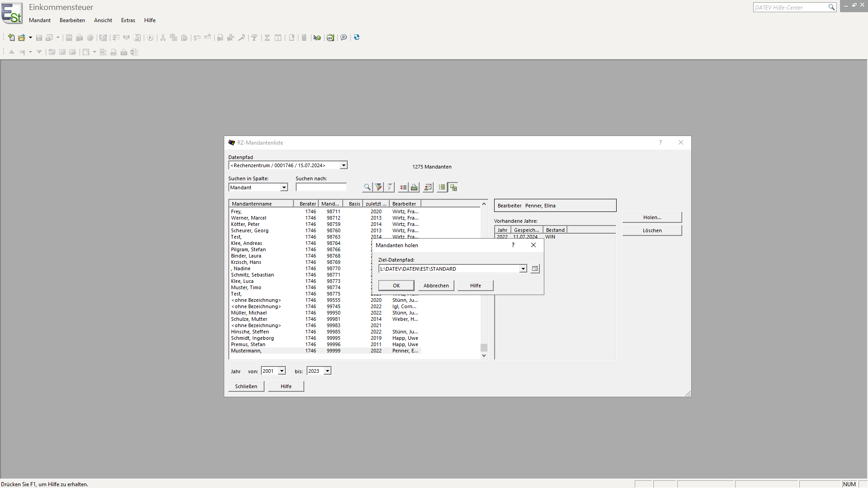Click the LEX icon in the toolbar
868x488 pixels.
pyautogui.click(x=330, y=38)
